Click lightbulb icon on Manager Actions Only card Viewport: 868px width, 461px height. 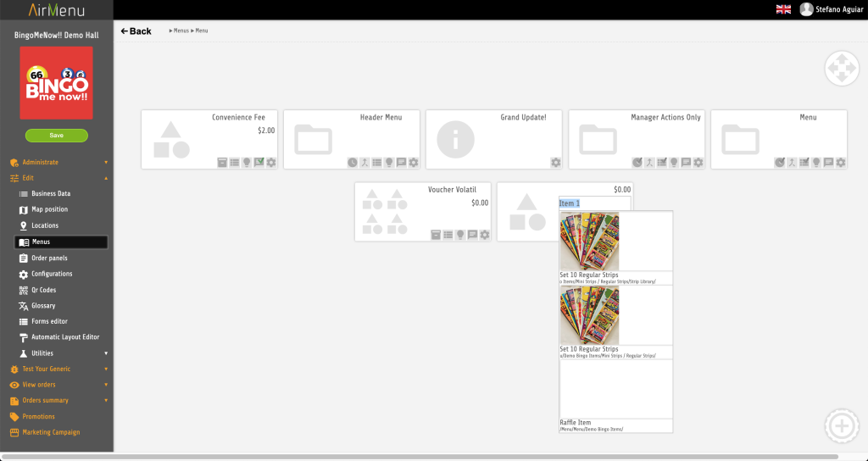(674, 163)
